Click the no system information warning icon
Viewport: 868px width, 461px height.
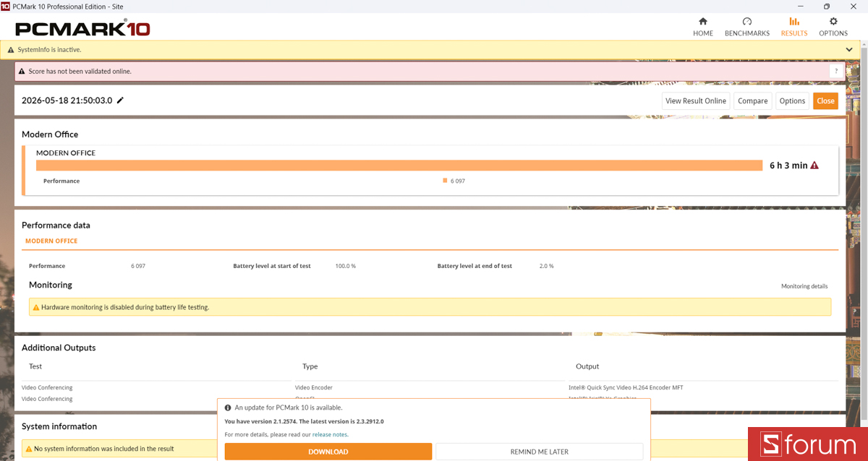tap(28, 449)
